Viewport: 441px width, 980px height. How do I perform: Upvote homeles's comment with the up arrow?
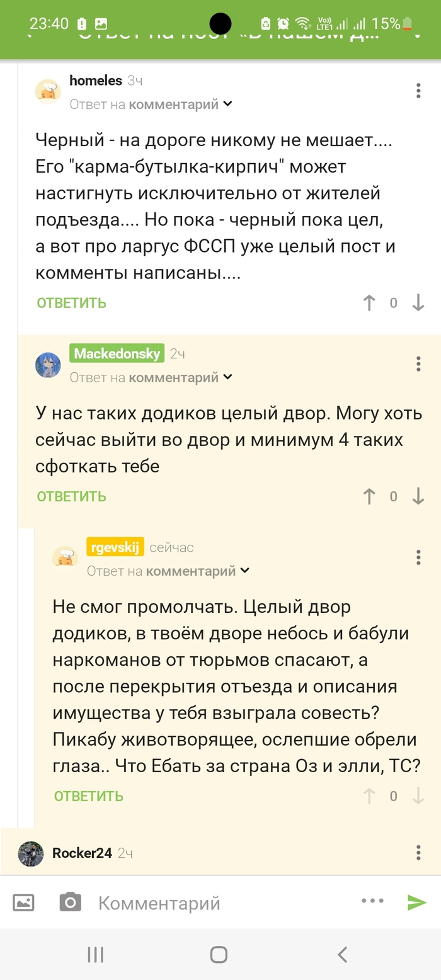click(x=369, y=303)
